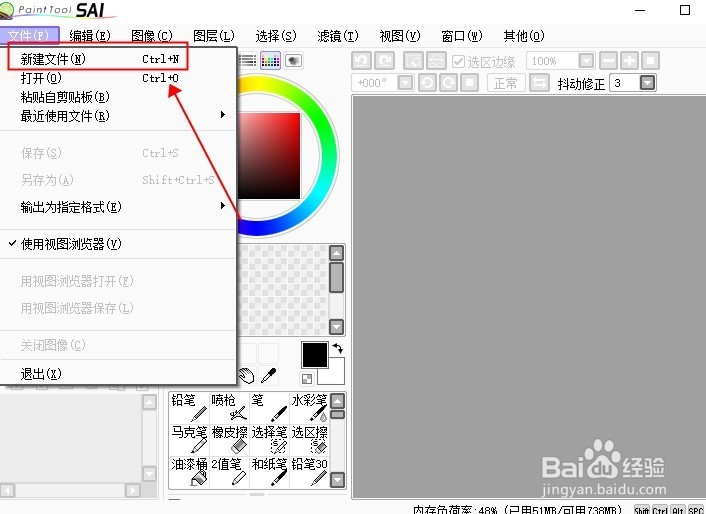Select the 水彩笔 watercolor tool
The height and width of the screenshot is (514, 706).
tap(309, 408)
